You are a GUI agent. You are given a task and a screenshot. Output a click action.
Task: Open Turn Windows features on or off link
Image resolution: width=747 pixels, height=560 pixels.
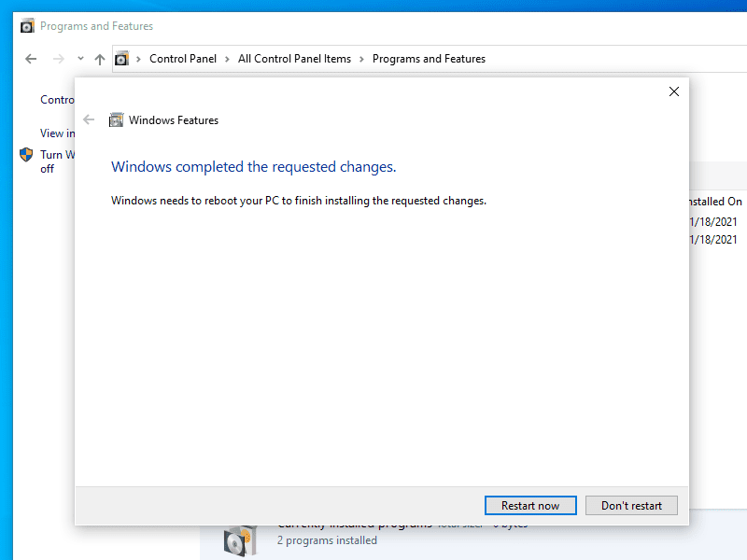pyautogui.click(x=57, y=161)
